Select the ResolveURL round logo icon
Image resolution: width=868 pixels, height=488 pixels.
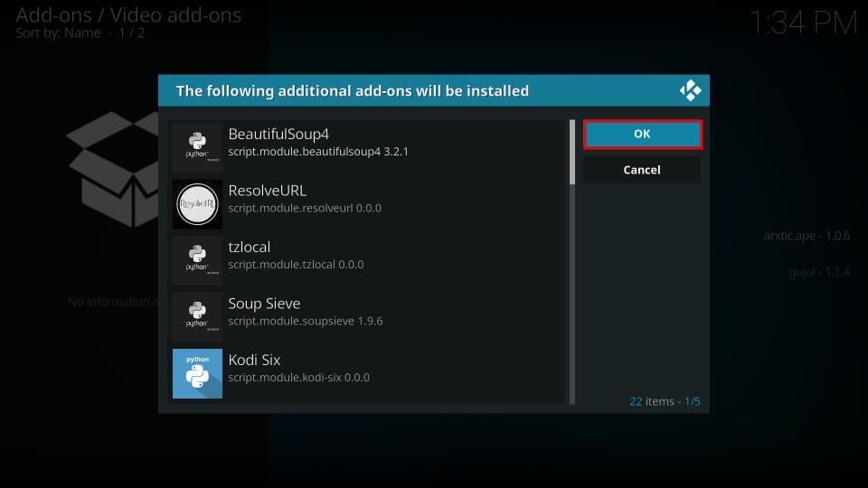[197, 204]
